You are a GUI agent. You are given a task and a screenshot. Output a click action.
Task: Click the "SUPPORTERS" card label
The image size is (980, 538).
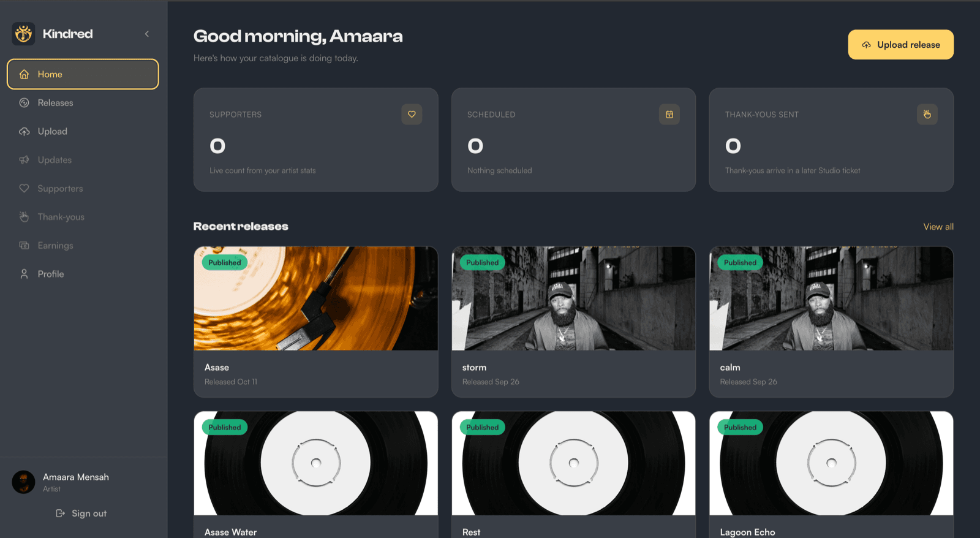(236, 115)
